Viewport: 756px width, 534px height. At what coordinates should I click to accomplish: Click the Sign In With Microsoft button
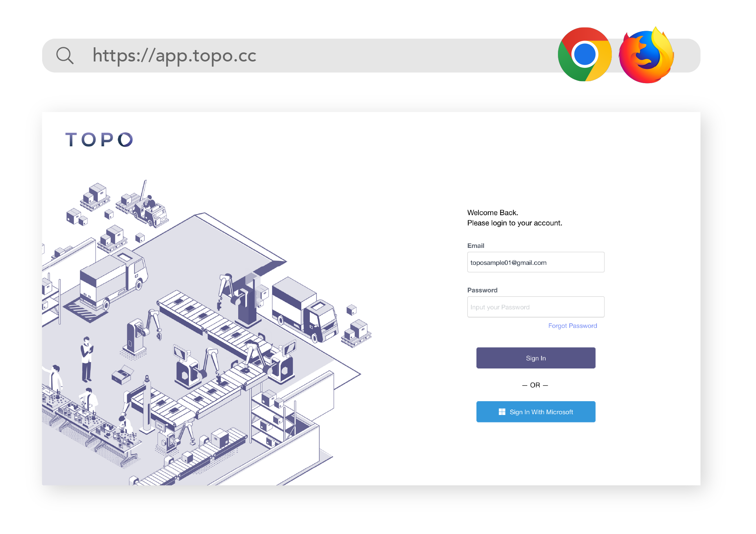pos(535,411)
